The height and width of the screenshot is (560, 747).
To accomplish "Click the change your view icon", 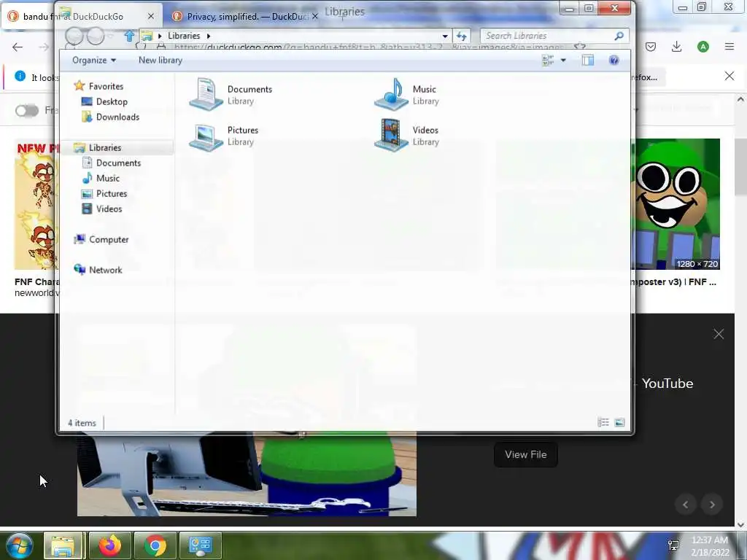I will (548, 60).
